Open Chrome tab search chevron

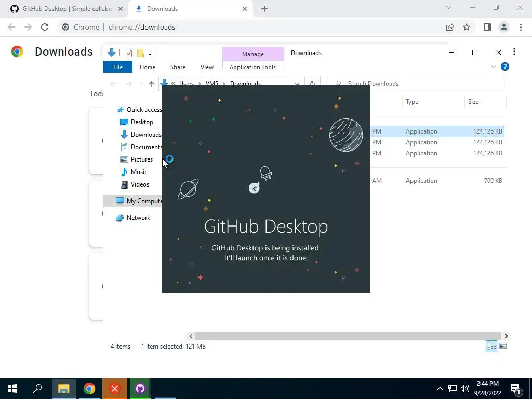point(448,7)
